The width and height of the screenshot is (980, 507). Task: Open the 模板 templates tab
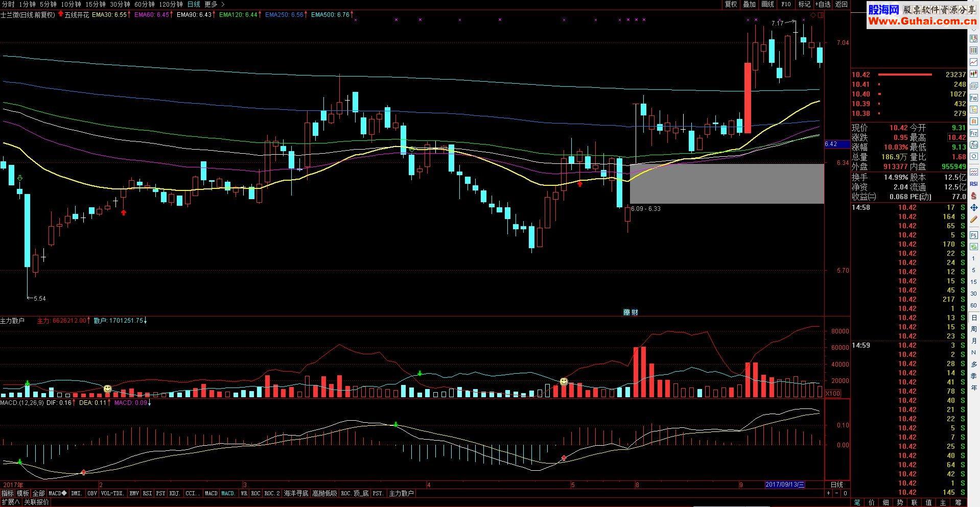click(23, 493)
